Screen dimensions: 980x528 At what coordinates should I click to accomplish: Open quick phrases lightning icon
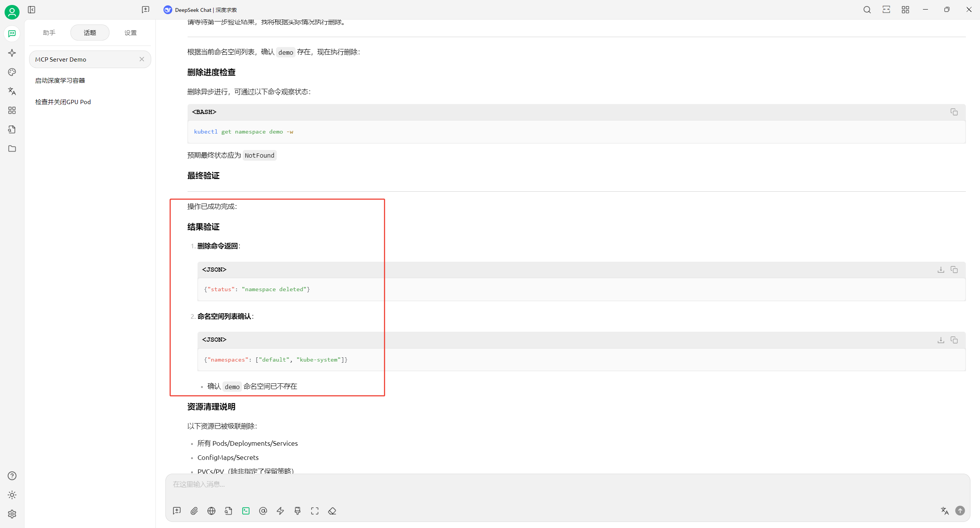click(x=280, y=511)
